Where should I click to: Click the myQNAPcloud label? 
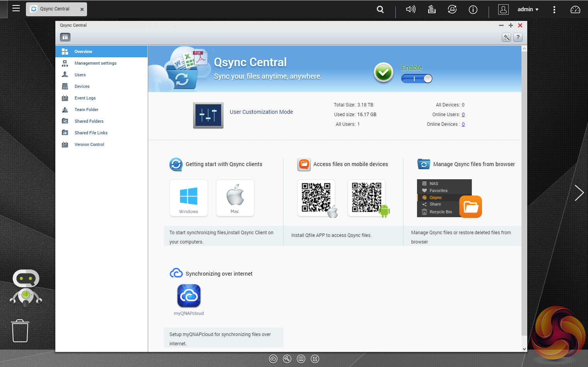coord(189,314)
